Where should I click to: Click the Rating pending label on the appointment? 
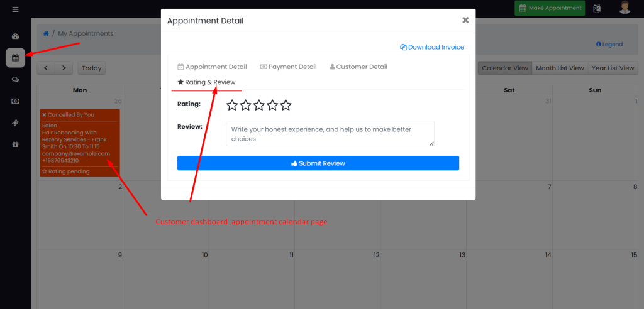(65, 171)
